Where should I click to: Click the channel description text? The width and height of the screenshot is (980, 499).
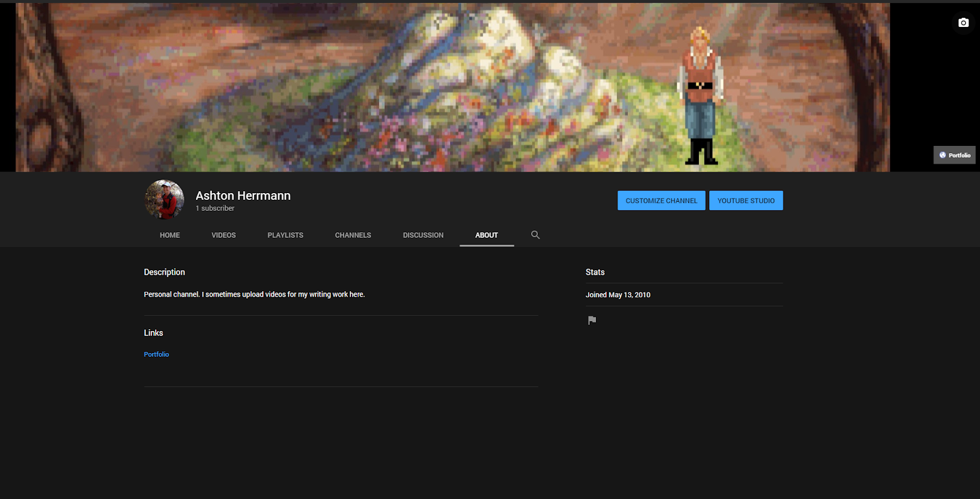point(254,294)
